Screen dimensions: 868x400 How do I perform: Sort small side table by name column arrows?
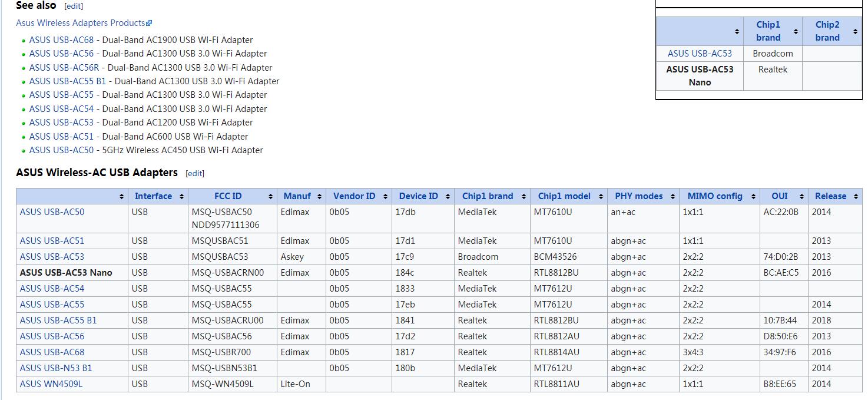737,31
